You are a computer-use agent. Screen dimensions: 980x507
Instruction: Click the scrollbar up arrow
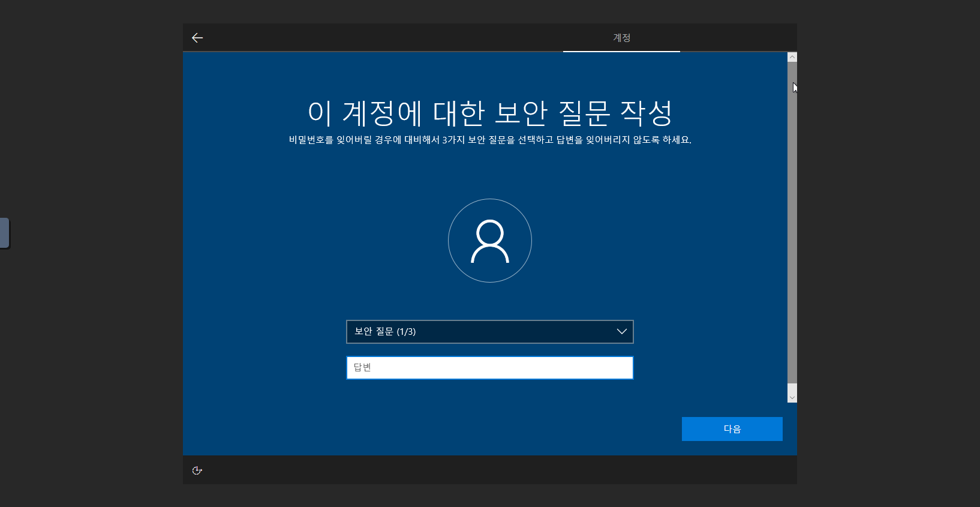[x=792, y=57]
